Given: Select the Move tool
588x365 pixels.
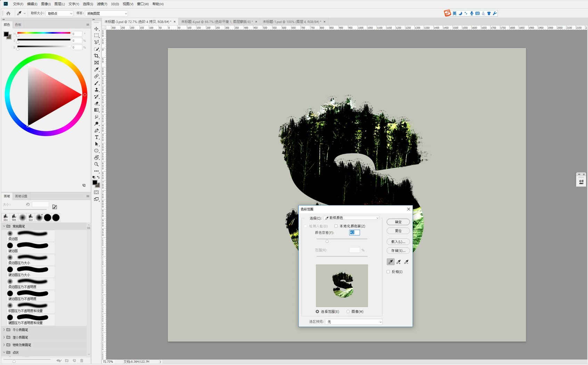Looking at the screenshot, I should click(97, 29).
